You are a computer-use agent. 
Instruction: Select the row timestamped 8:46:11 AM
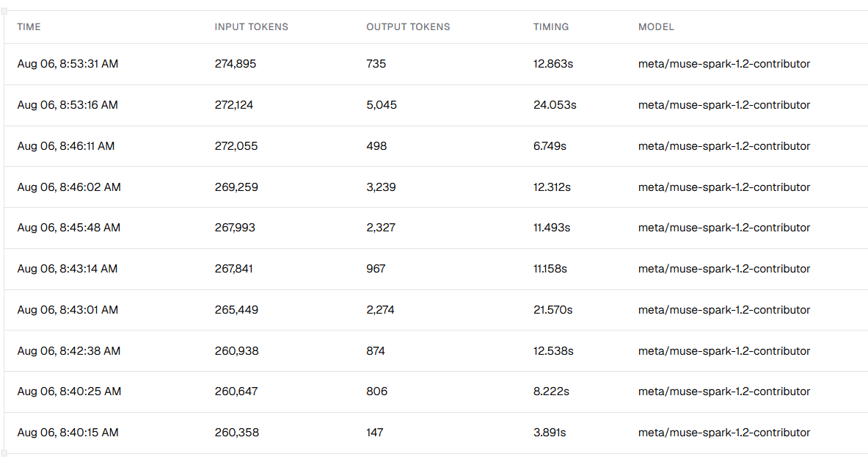(437, 146)
